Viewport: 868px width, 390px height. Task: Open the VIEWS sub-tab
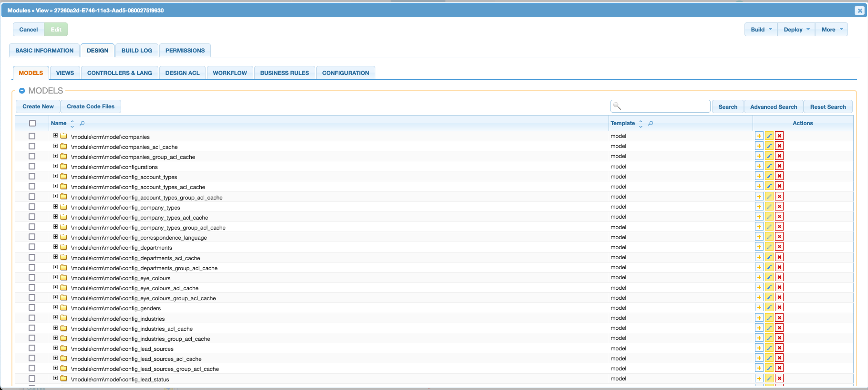click(x=65, y=73)
